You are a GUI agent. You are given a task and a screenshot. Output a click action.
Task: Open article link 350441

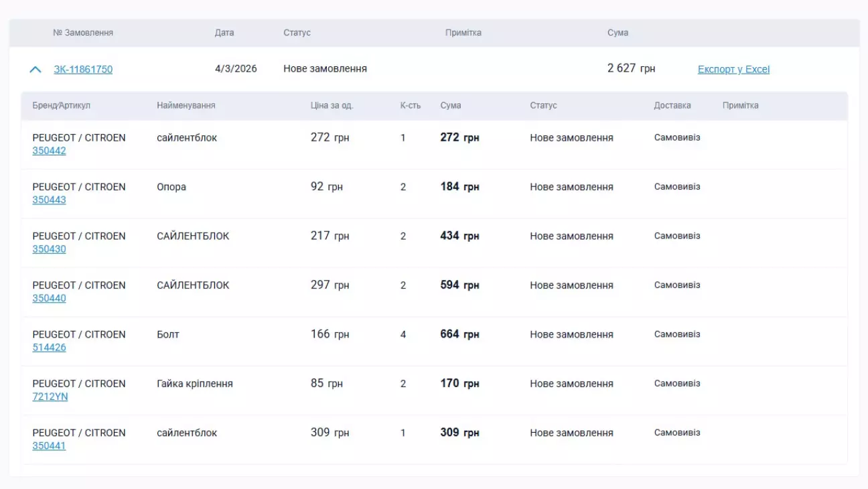(x=49, y=446)
